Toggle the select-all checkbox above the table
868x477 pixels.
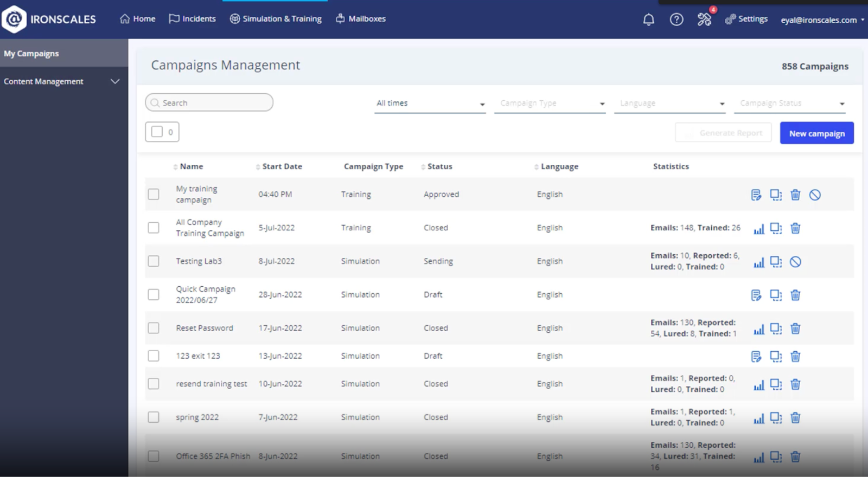(157, 132)
